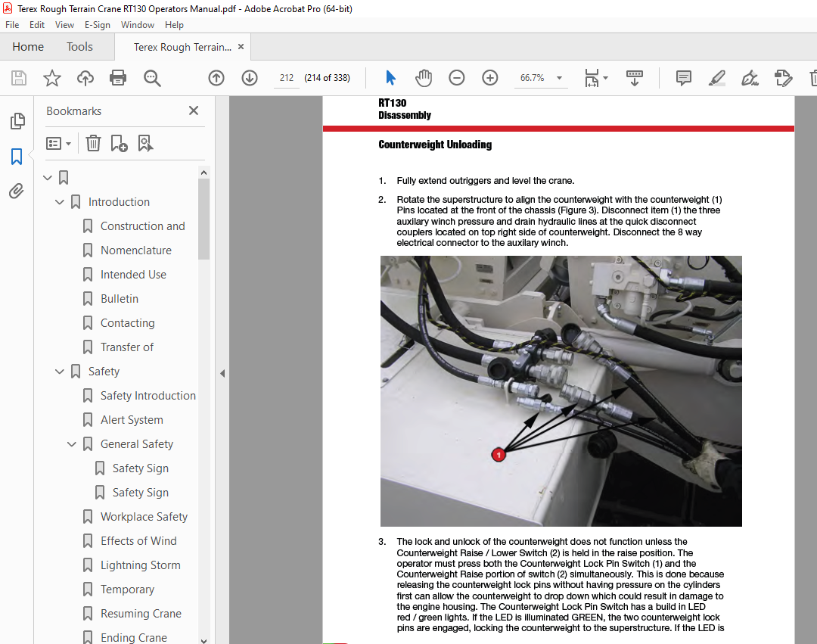The width and height of the screenshot is (817, 644).
Task: Collapse the Introduction bookmark group
Action: (x=60, y=201)
